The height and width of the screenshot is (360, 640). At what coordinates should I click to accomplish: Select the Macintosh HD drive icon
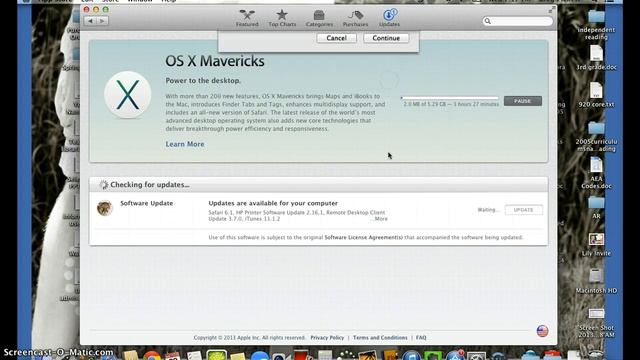click(x=596, y=281)
